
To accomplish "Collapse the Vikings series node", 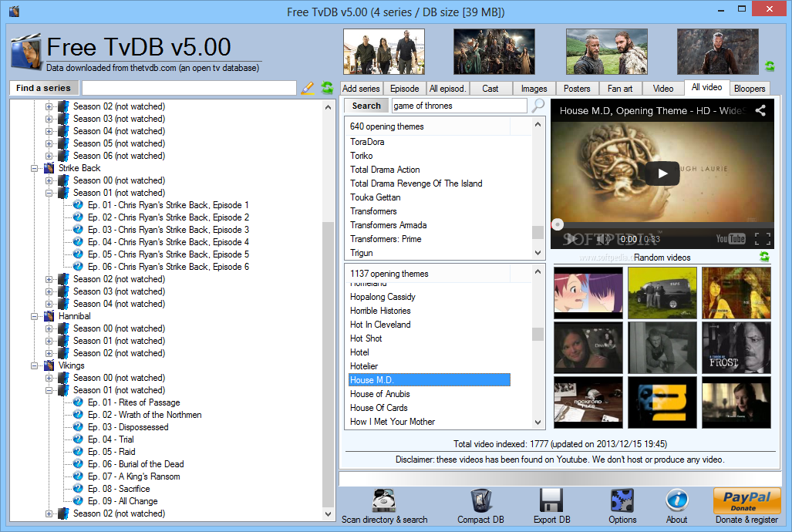I will tap(35, 365).
